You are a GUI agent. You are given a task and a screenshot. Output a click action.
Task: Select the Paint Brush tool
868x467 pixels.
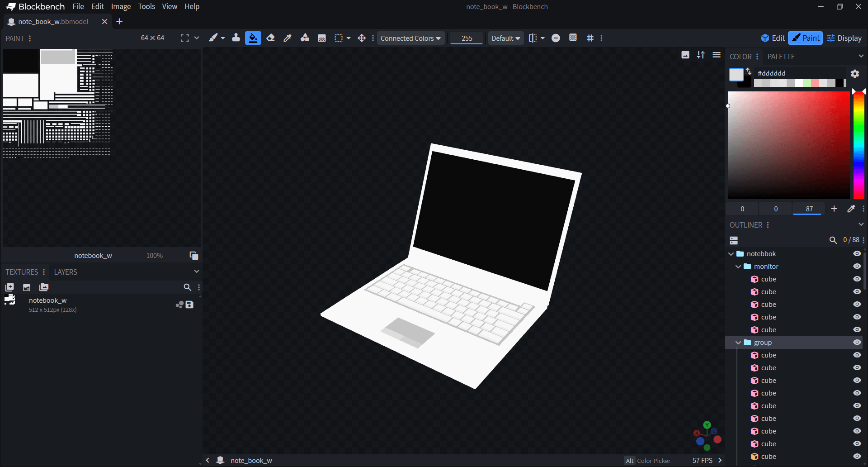[x=213, y=38]
